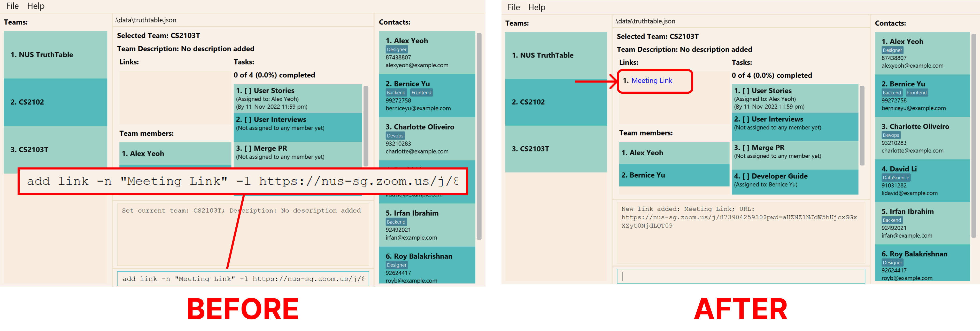Viewport: 980px width, 331px height.
Task: Select CS2103T team in AFTER window
Action: [x=556, y=149]
